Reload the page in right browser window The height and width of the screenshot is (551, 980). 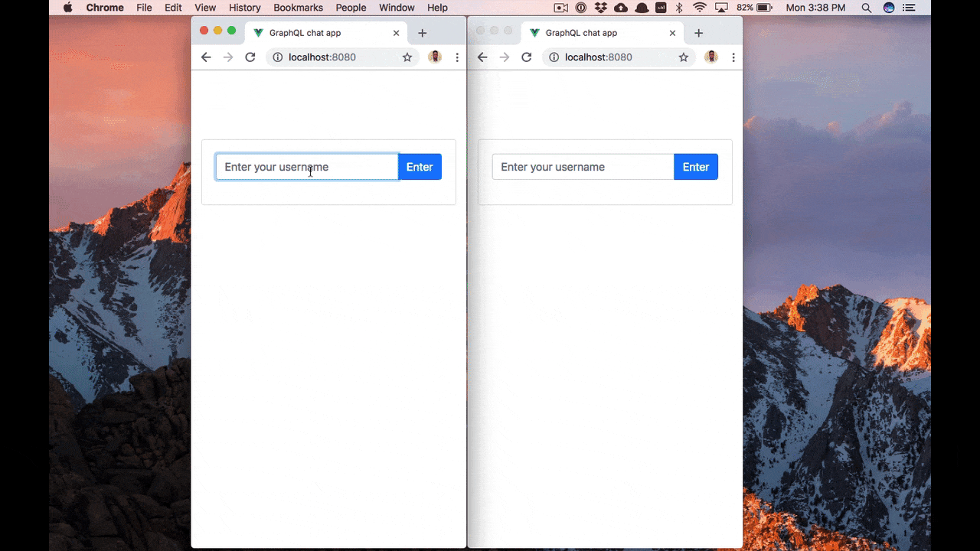click(x=526, y=57)
